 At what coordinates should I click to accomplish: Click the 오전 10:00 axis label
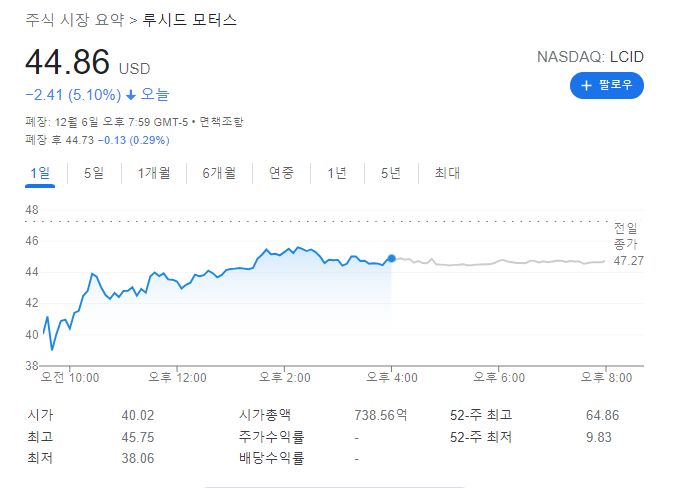click(x=70, y=377)
